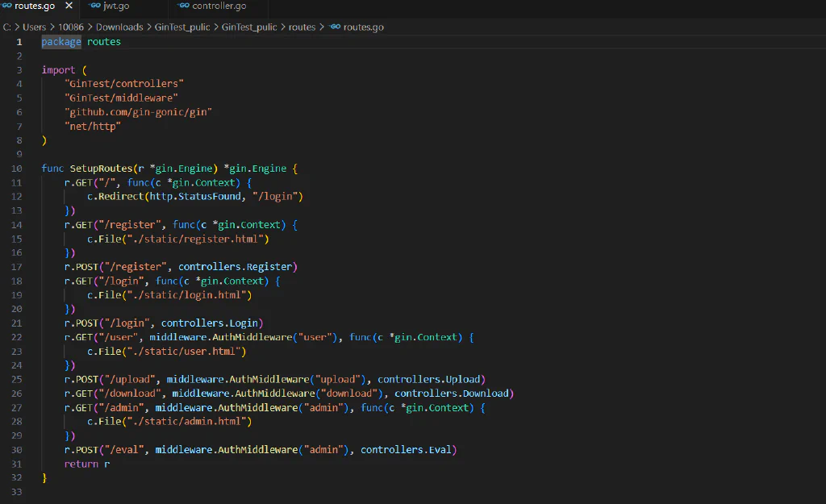This screenshot has height=504, width=826.
Task: Select the 10086 breadcrumb item
Action: [x=71, y=27]
